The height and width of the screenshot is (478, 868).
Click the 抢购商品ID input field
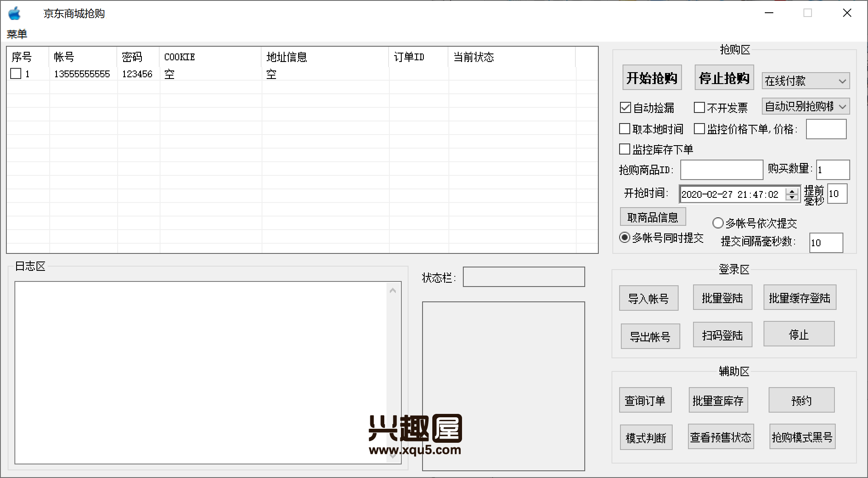(x=721, y=170)
